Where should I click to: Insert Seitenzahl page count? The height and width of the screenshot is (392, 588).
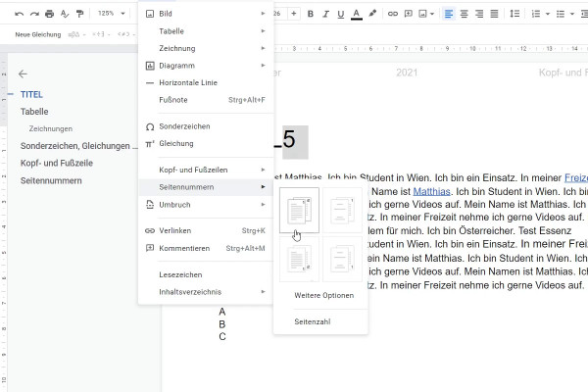tap(320, 321)
